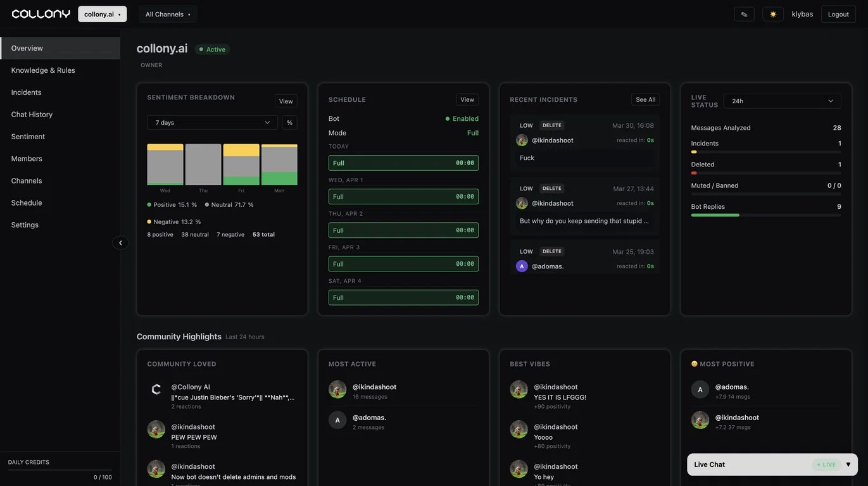This screenshot has width=868, height=486.
Task: Toggle the bot Enabled status
Action: click(x=462, y=118)
